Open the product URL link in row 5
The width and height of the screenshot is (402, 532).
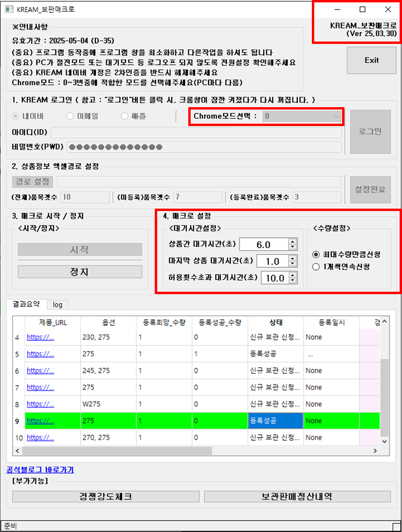pyautogui.click(x=41, y=354)
